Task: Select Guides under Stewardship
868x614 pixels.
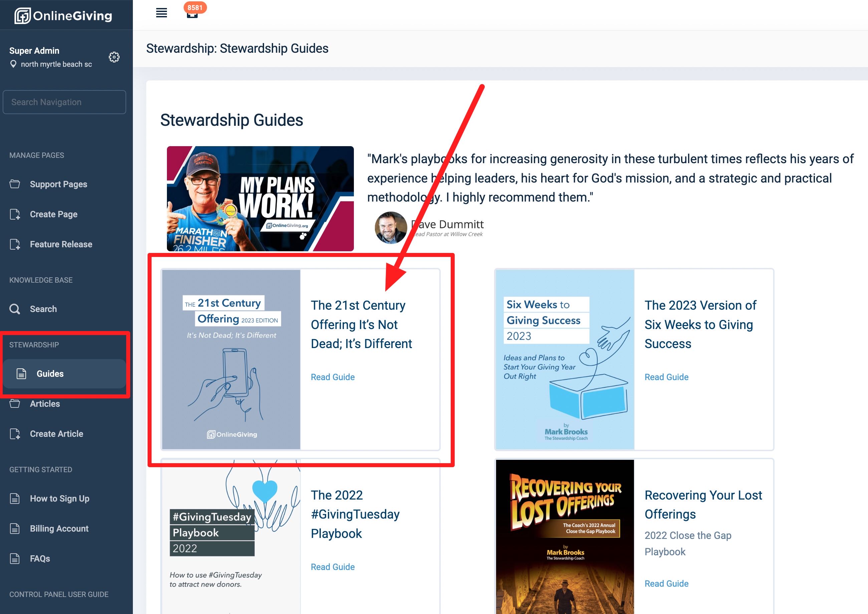Action: [64, 373]
